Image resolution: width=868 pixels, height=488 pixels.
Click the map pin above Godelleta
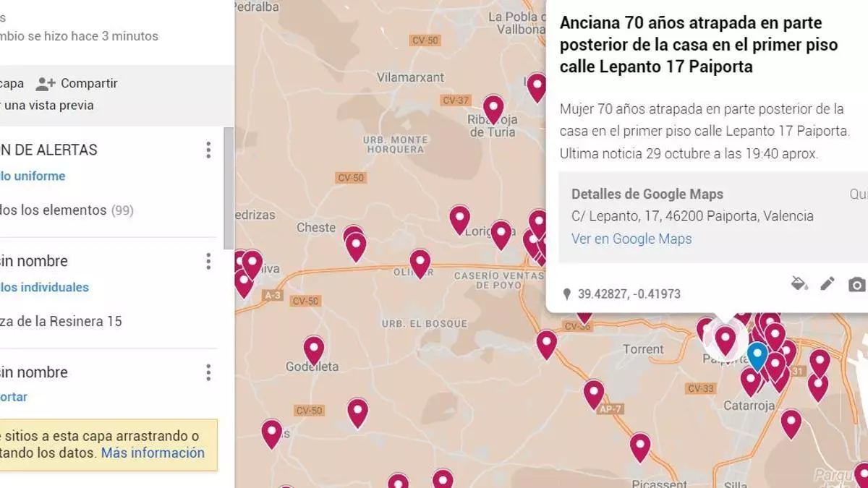point(313,349)
